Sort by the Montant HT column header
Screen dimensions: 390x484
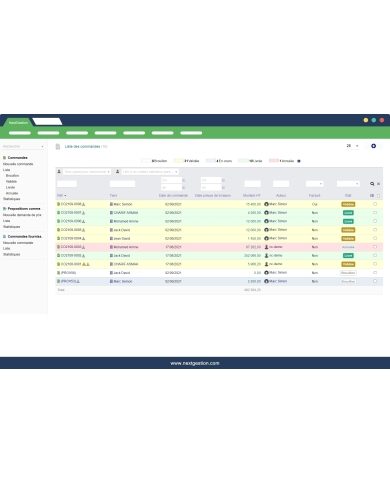pos(251,196)
